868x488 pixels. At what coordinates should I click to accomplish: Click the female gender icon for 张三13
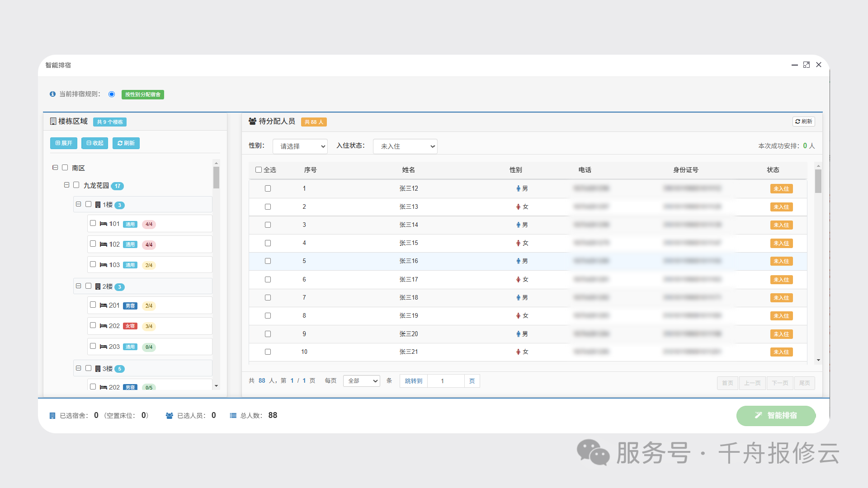[x=518, y=206]
